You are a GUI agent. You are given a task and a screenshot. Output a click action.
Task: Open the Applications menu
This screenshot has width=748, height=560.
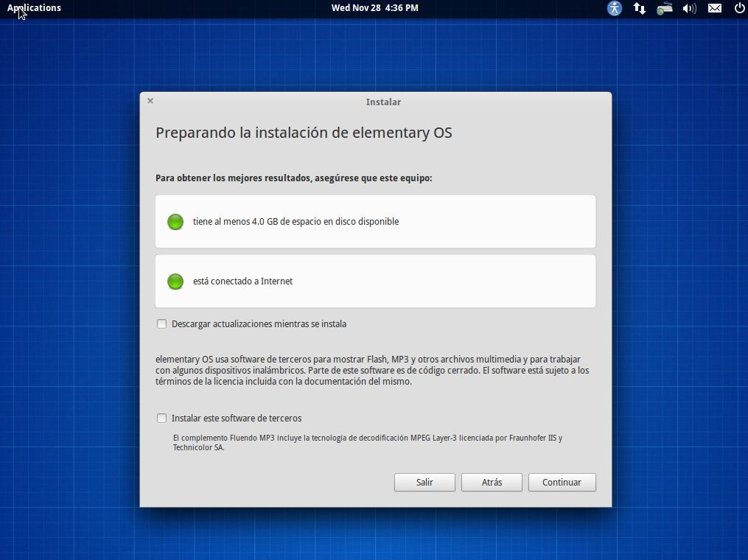point(35,8)
